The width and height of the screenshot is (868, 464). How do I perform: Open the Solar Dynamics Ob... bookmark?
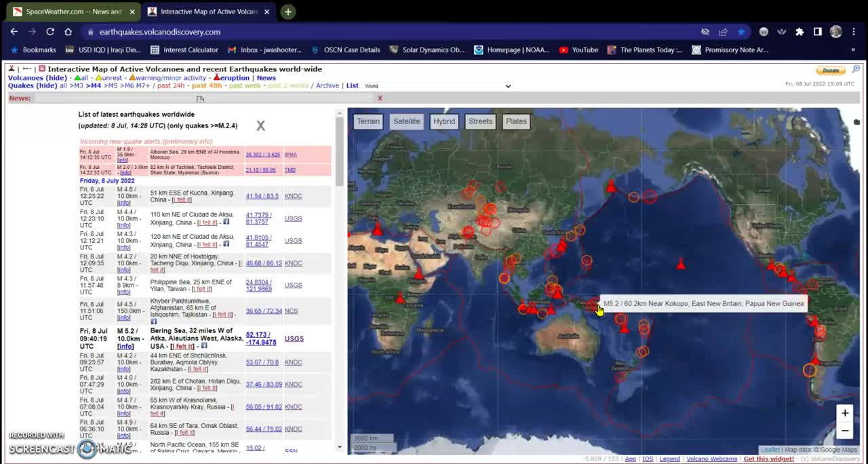click(427, 50)
